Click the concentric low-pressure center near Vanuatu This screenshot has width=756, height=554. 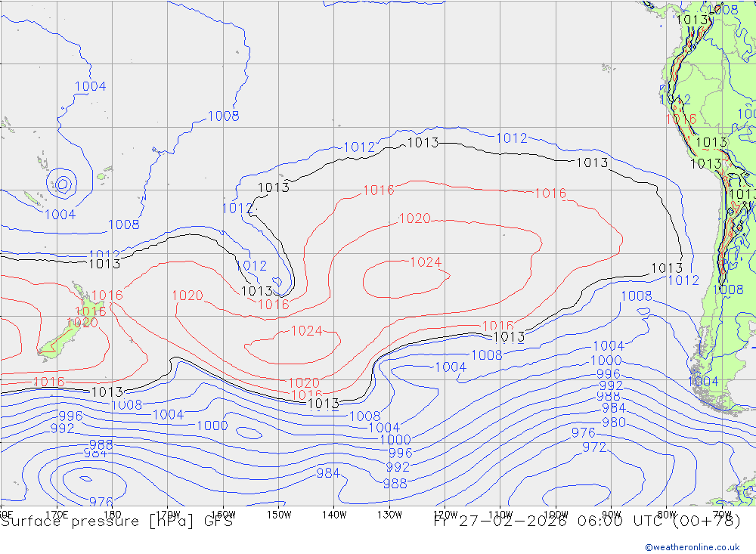click(62, 184)
